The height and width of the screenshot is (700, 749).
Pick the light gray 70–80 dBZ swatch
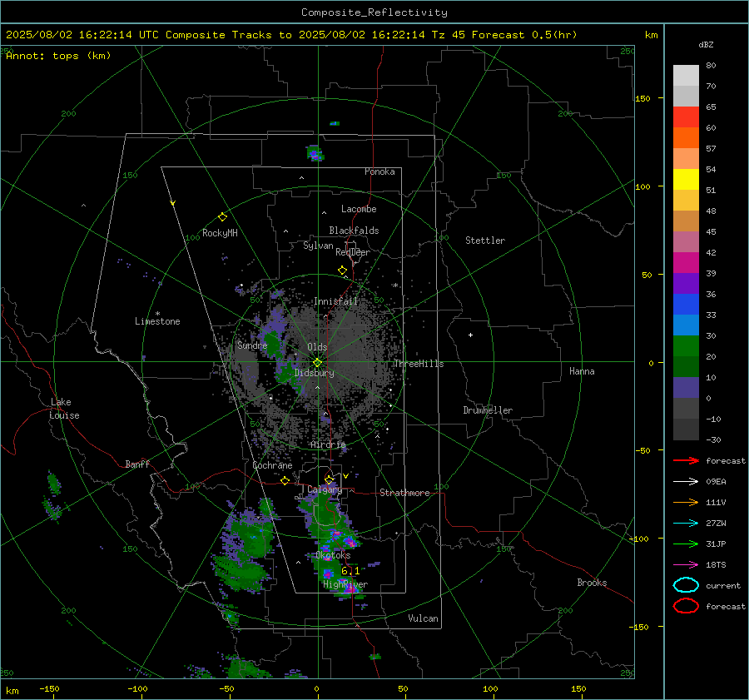click(x=686, y=76)
